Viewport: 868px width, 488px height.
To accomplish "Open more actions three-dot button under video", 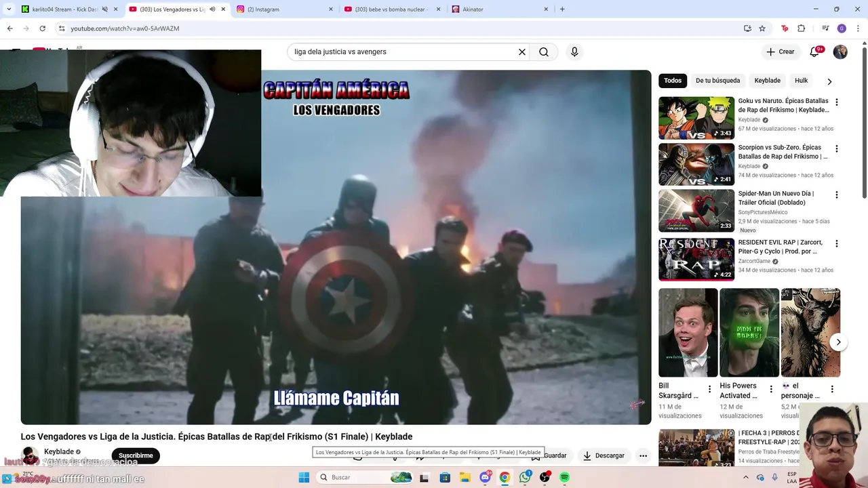I will pyautogui.click(x=643, y=455).
